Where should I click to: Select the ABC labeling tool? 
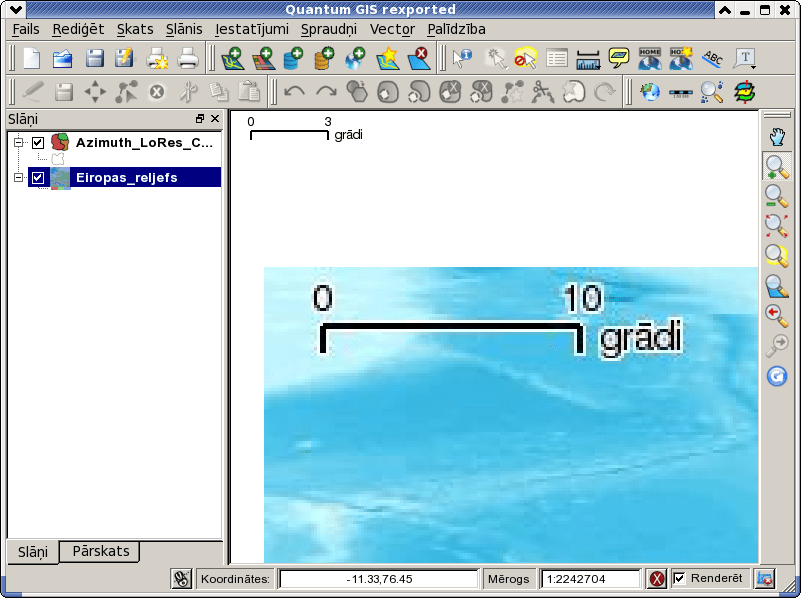pyautogui.click(x=713, y=58)
